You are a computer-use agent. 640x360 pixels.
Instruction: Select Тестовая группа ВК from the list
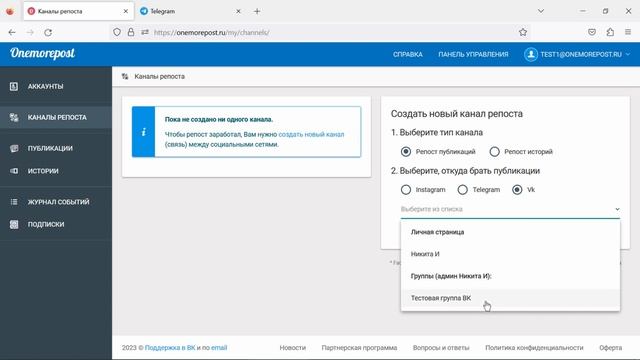[x=510, y=298]
